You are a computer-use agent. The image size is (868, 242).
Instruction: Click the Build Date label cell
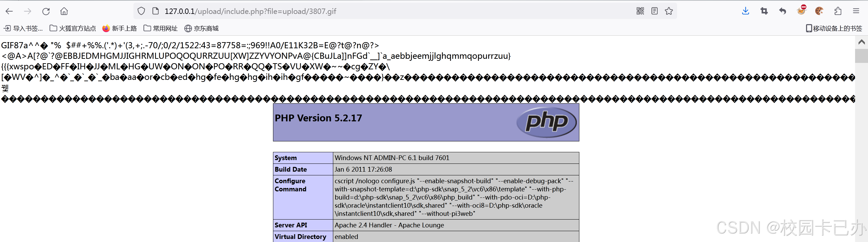tap(303, 170)
